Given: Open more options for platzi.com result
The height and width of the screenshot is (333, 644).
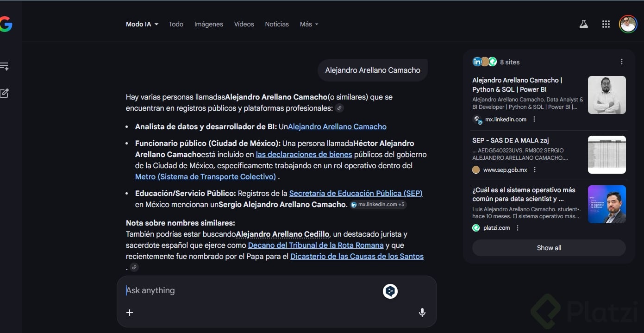Looking at the screenshot, I should point(518,228).
